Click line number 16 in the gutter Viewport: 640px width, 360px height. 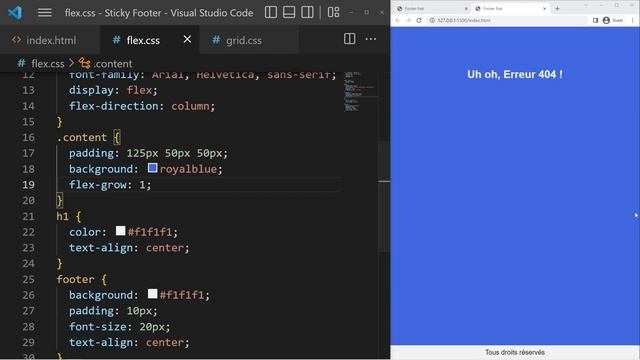coord(28,138)
